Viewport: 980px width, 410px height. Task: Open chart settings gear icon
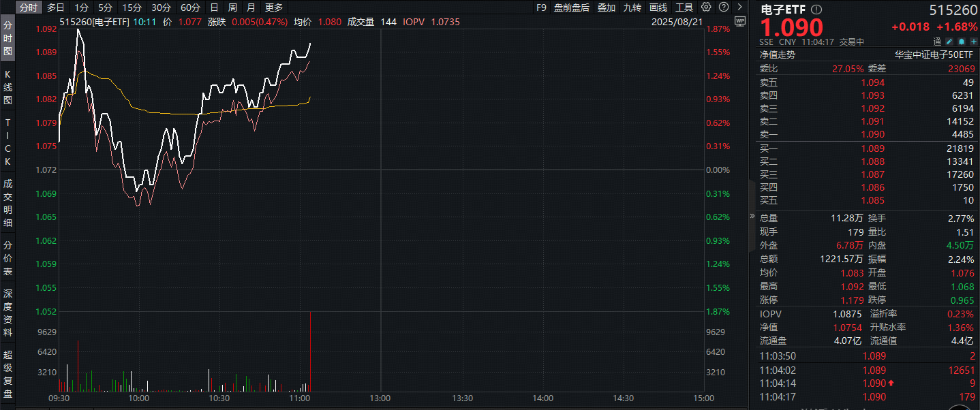pyautogui.click(x=706, y=7)
